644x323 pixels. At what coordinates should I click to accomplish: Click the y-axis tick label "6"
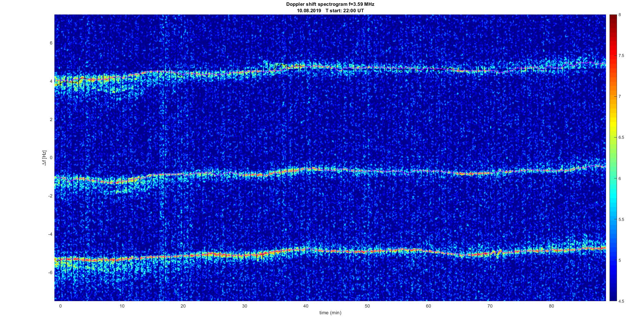tap(51, 43)
